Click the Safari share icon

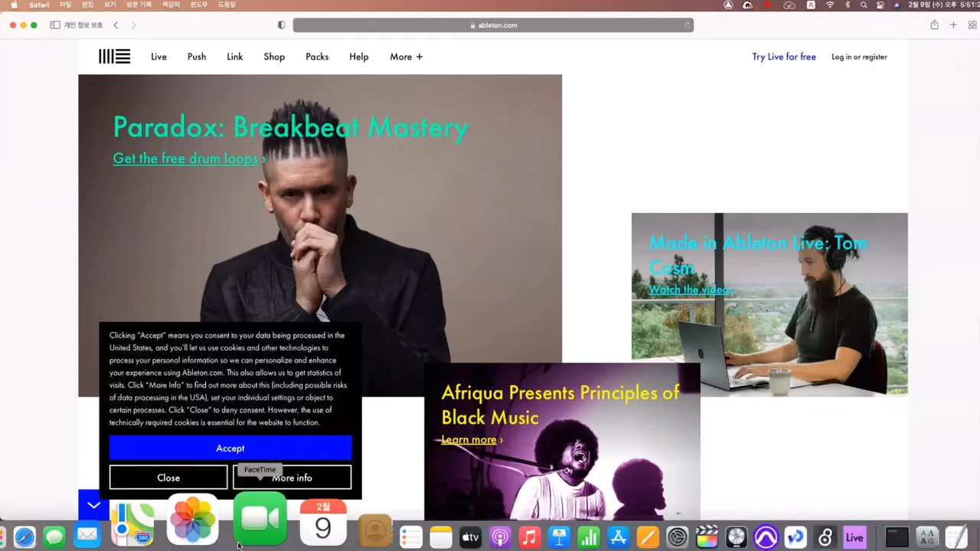click(x=934, y=25)
